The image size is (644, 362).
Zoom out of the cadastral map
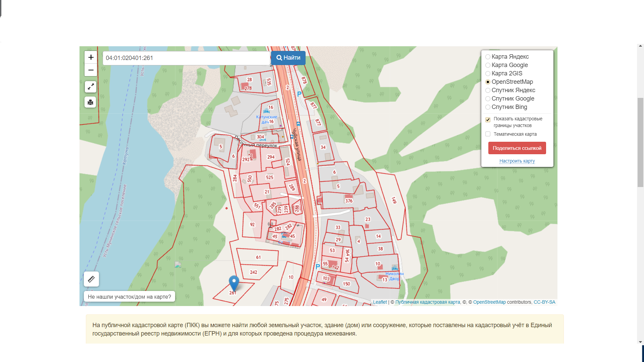click(x=91, y=70)
